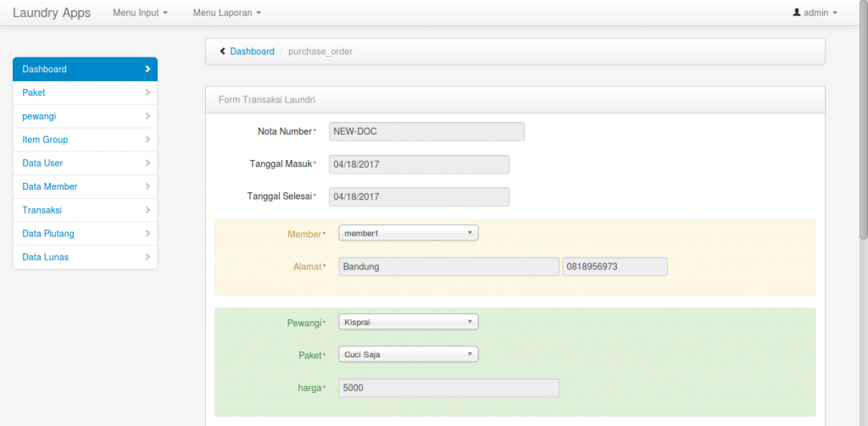
Task: Click the purchase_order breadcrumb text
Action: point(320,52)
